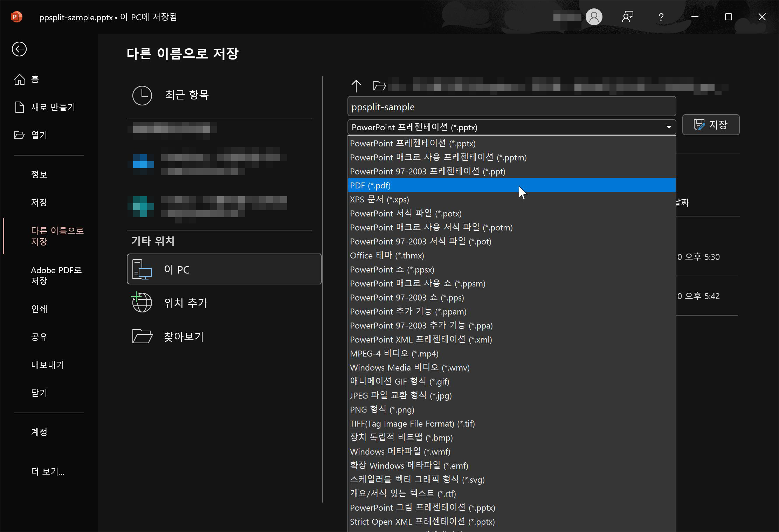Screen dimensions: 779x532
Task: Click the file name input field
Action: (x=511, y=107)
